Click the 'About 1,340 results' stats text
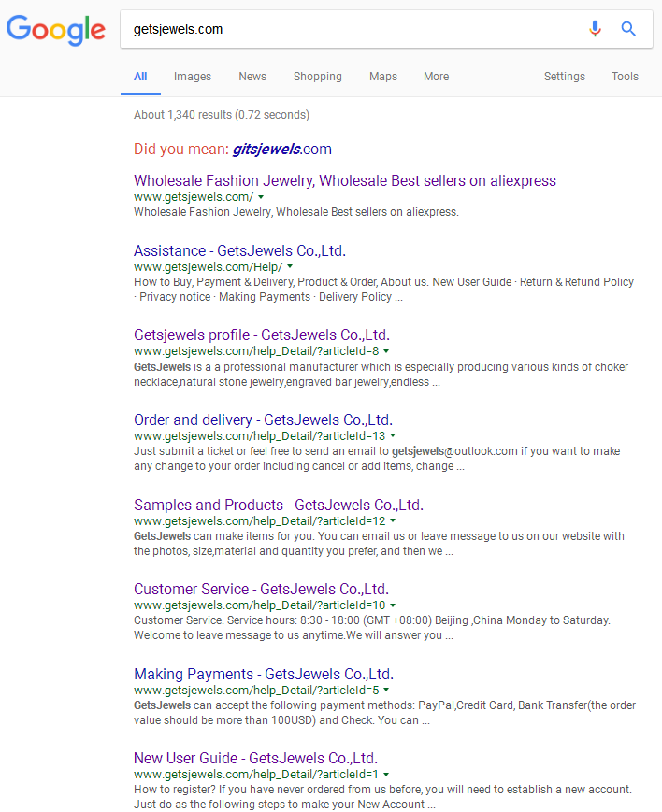 222,115
